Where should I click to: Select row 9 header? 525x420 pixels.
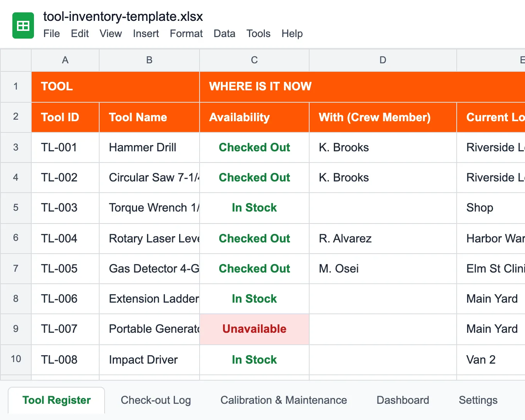tap(16, 329)
